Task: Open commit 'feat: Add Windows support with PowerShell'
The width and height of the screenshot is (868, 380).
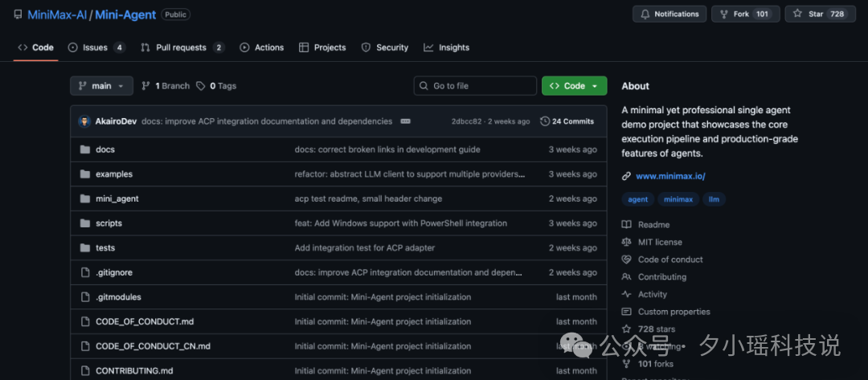Action: [x=401, y=223]
